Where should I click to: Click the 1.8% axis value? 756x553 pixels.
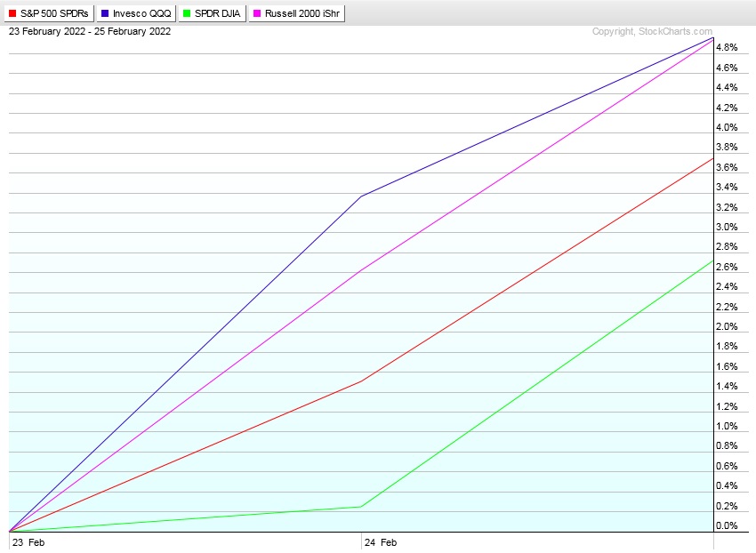click(727, 346)
